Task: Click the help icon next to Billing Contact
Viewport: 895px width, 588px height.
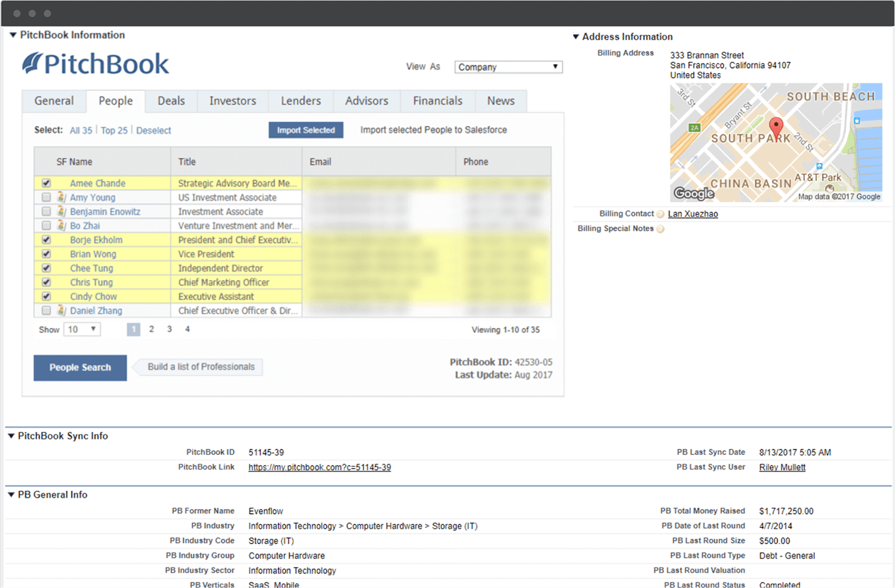Action: point(660,214)
